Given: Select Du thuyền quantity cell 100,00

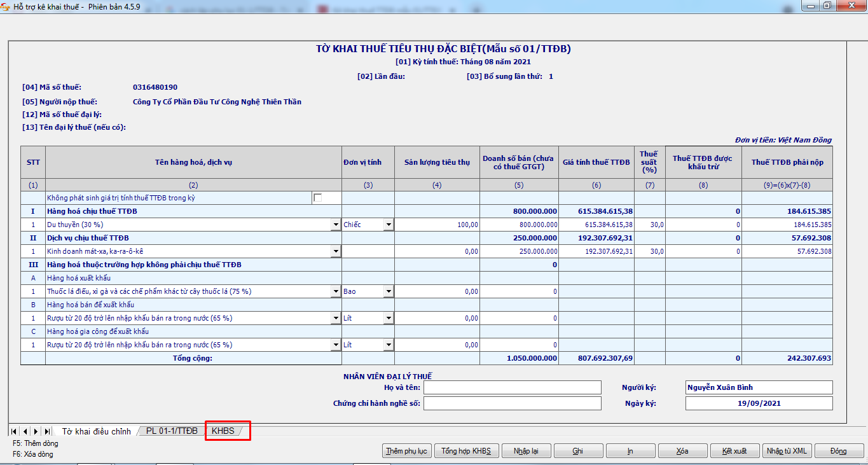Looking at the screenshot, I should pos(437,225).
